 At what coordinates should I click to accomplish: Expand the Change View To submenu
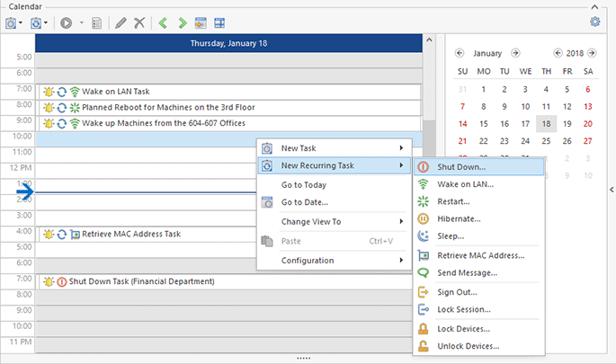[x=333, y=221]
